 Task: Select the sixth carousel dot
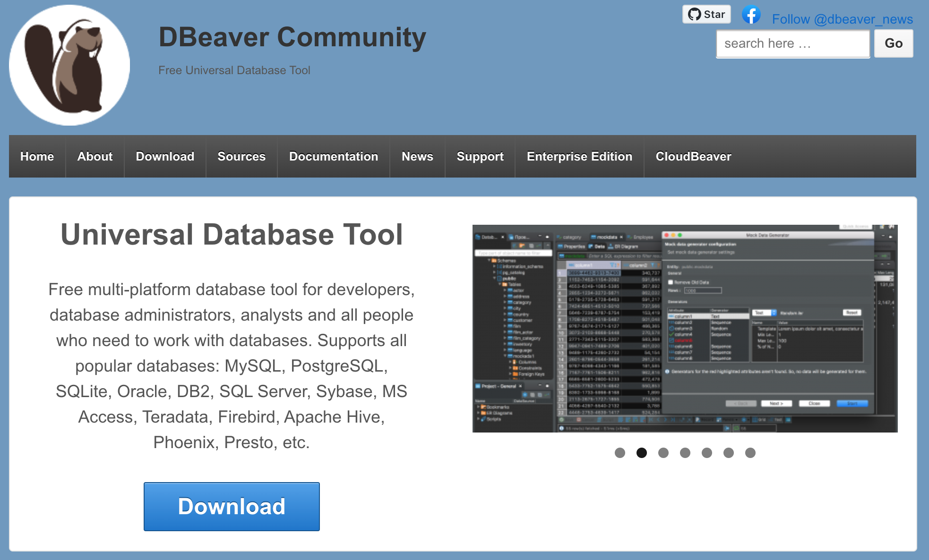[x=729, y=453]
